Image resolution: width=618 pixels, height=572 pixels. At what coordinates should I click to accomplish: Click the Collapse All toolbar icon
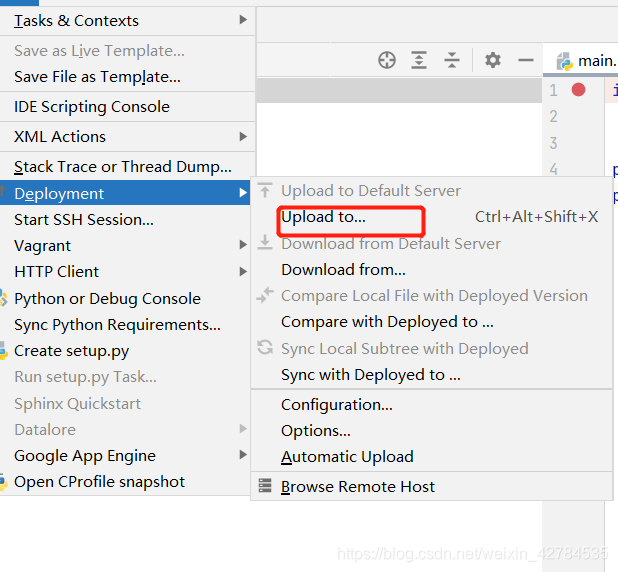pyautogui.click(x=452, y=60)
